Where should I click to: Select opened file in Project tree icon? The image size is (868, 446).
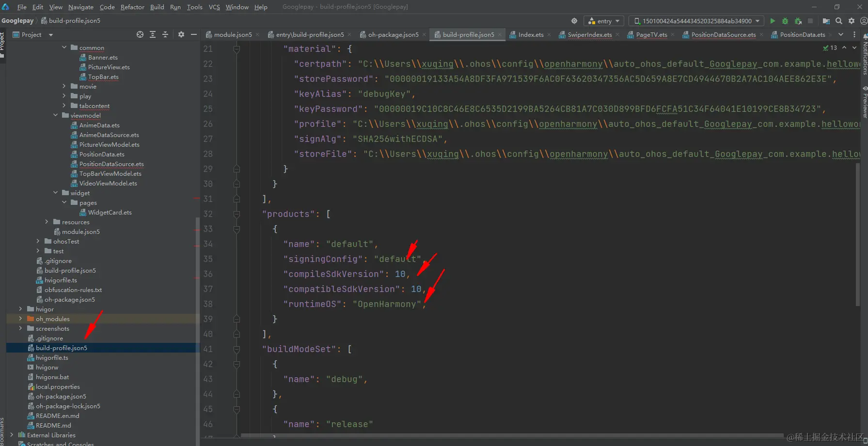[x=140, y=34]
